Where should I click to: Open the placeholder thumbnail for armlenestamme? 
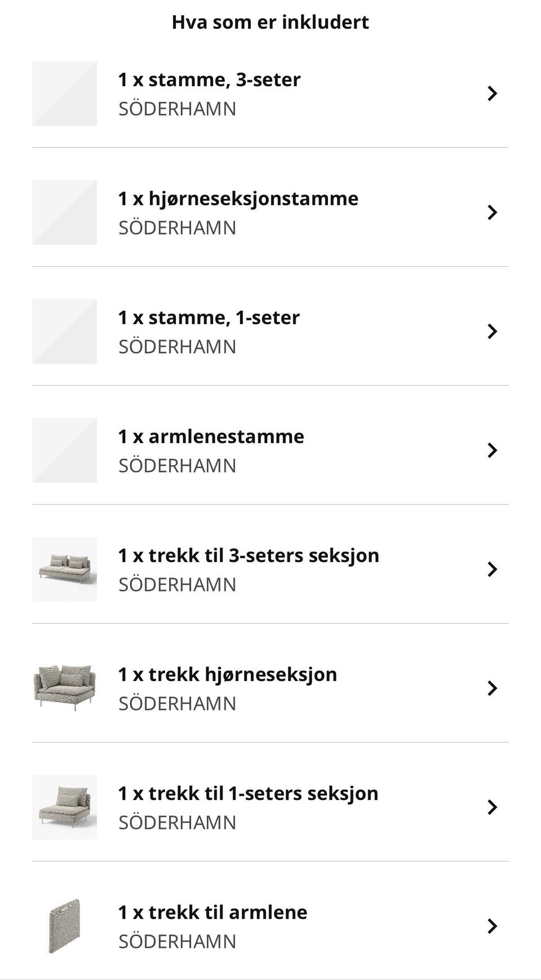[64, 451]
